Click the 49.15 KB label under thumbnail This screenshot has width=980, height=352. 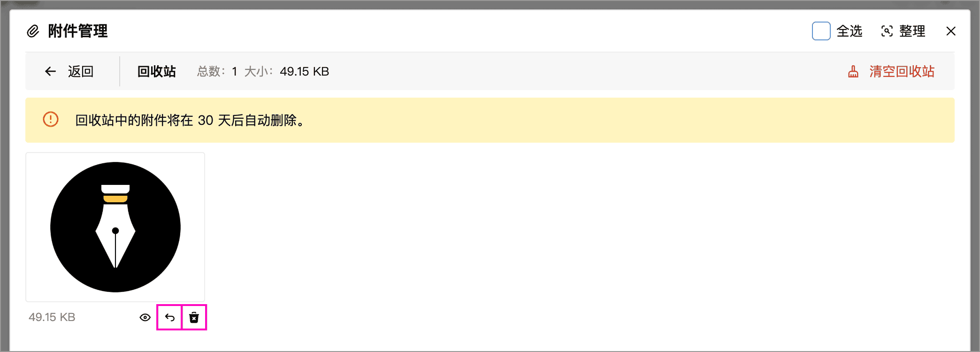click(x=52, y=317)
